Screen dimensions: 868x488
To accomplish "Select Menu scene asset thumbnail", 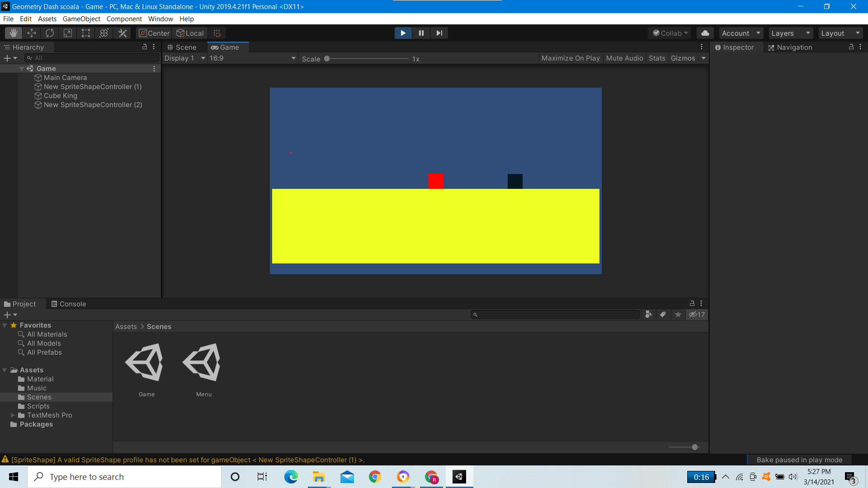I will [x=202, y=362].
